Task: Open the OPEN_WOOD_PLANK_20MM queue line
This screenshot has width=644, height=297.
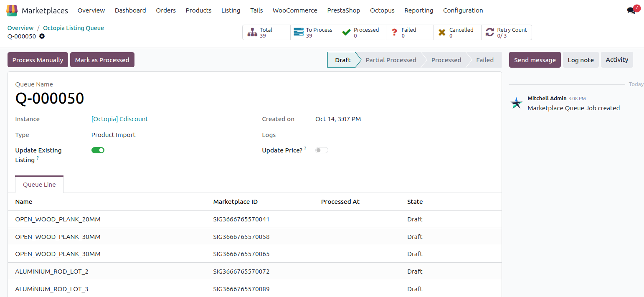Action: point(255,219)
